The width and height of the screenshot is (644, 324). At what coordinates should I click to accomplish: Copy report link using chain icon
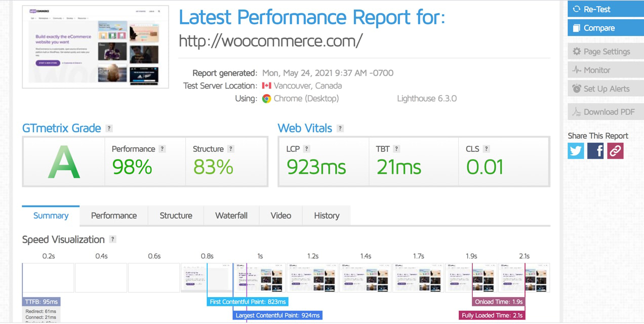pos(615,151)
